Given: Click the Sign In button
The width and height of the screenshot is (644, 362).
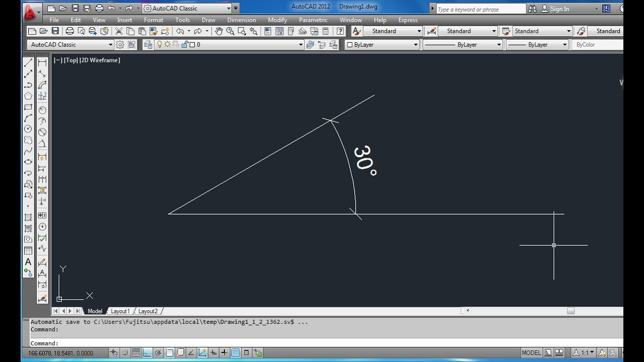Looking at the screenshot, I should tap(559, 9).
